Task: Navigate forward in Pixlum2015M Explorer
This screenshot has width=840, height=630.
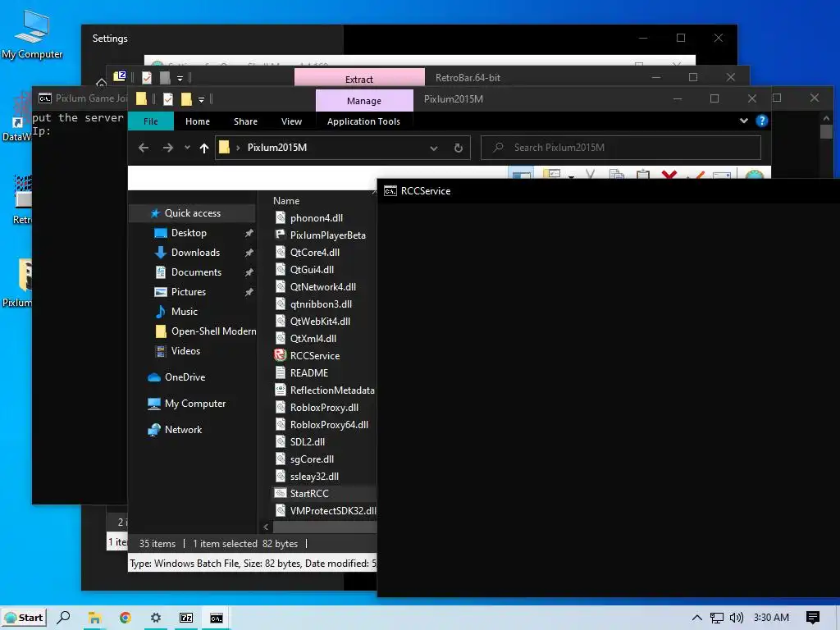Action: coord(167,148)
